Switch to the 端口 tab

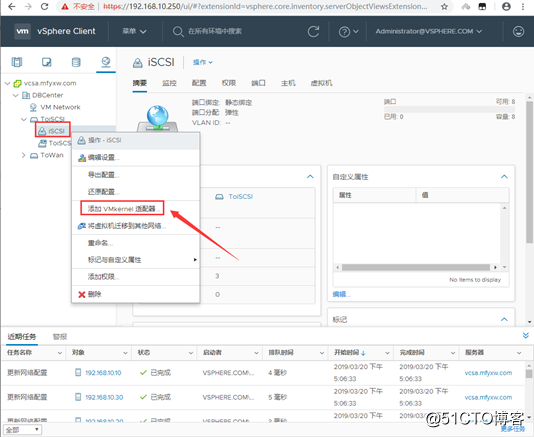pyautogui.click(x=258, y=83)
